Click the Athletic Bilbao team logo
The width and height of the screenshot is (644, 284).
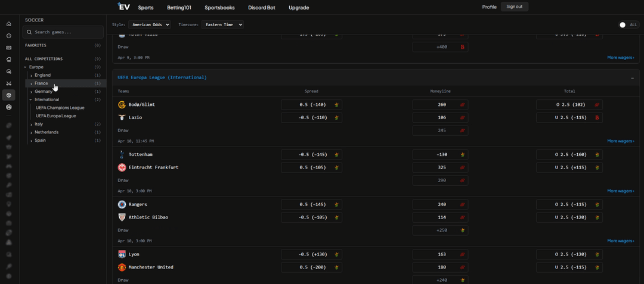coord(122,217)
